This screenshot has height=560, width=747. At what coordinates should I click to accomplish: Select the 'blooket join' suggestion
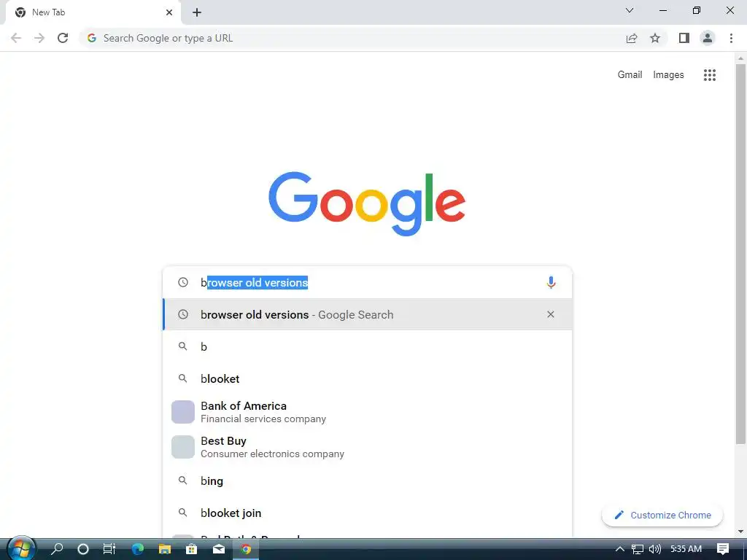click(x=368, y=513)
